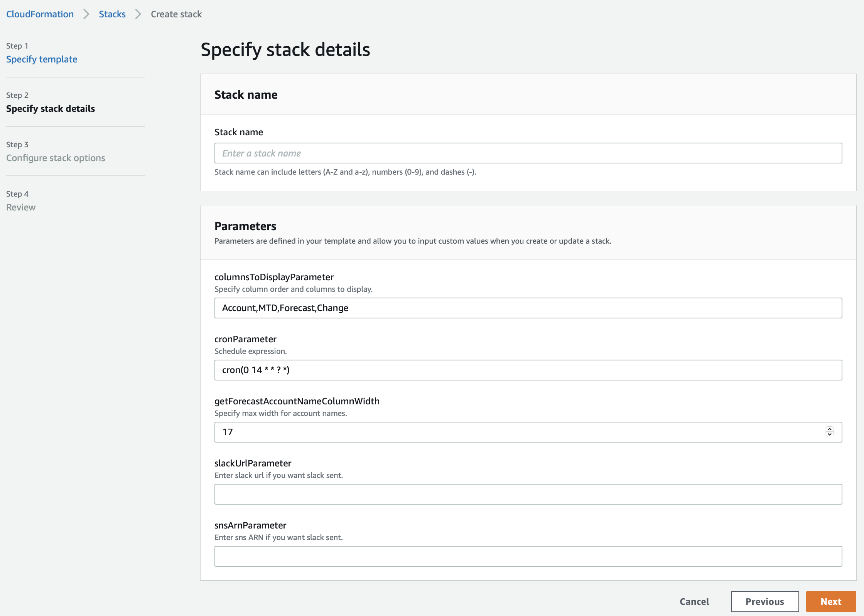This screenshot has width=864, height=616.
Task: Focus the Stack name input field
Action: point(528,153)
